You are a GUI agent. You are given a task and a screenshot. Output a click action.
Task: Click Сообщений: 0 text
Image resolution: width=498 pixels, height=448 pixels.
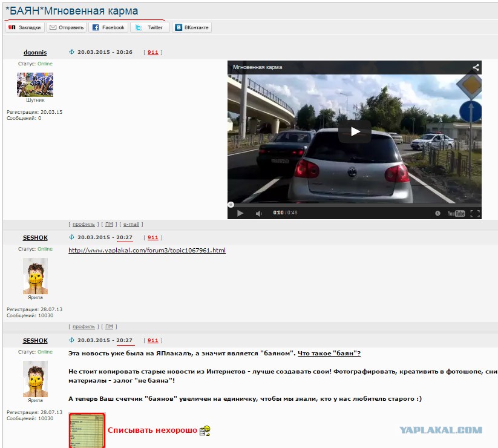(24, 118)
